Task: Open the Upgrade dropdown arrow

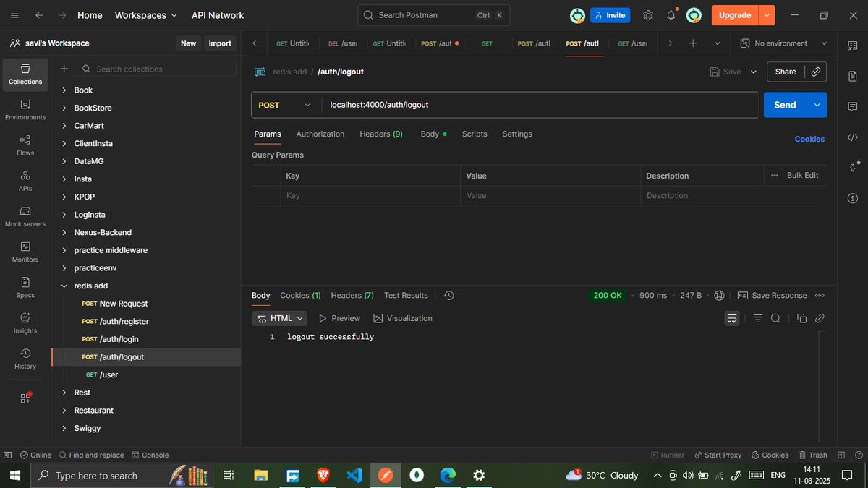Action: click(x=767, y=15)
